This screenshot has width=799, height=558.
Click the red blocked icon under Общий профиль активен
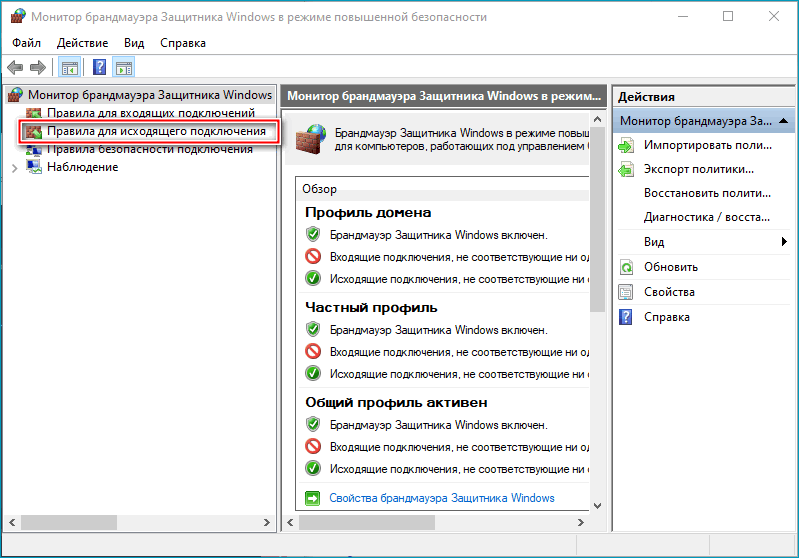coord(313,446)
